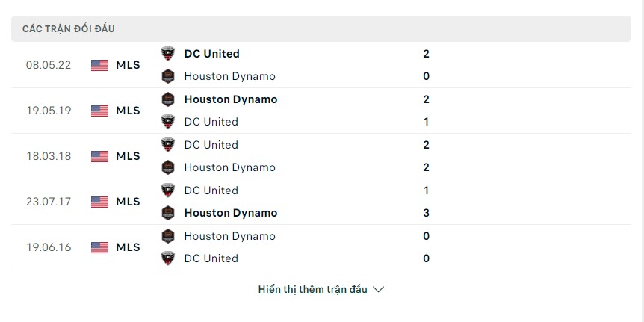The image size is (644, 322).
Task: Open 'Hiển thị thêm trận đấu' link
Action: 312,290
